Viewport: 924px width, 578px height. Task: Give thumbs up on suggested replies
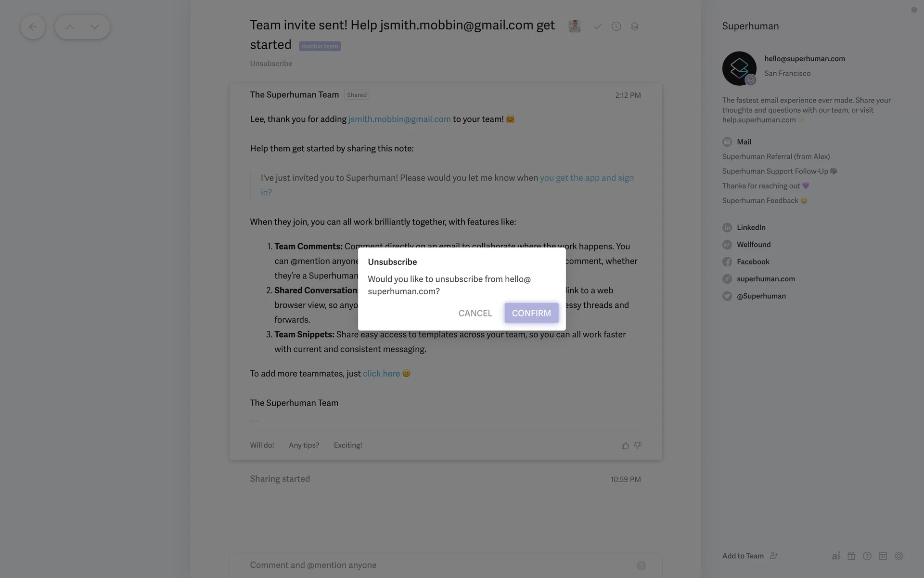click(625, 446)
